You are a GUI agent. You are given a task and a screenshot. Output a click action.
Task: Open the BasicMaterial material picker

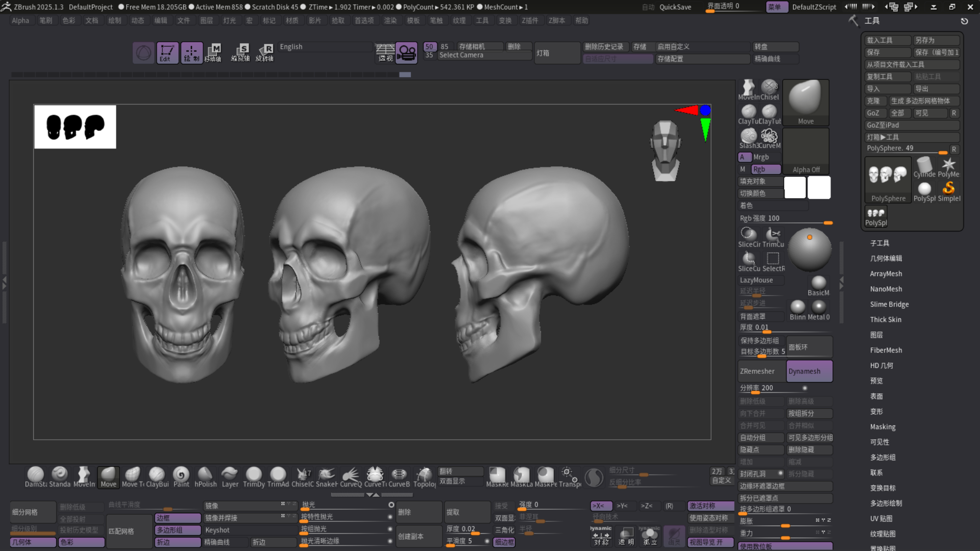[x=818, y=286]
